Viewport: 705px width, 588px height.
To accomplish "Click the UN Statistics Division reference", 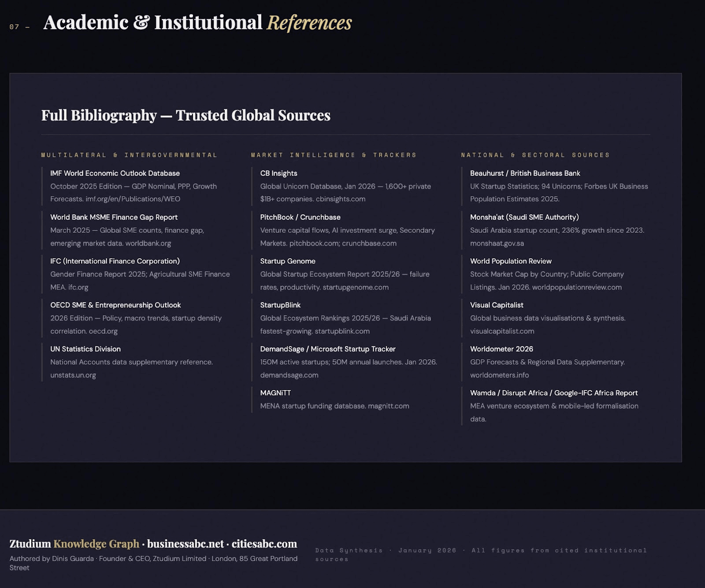I will 85,349.
